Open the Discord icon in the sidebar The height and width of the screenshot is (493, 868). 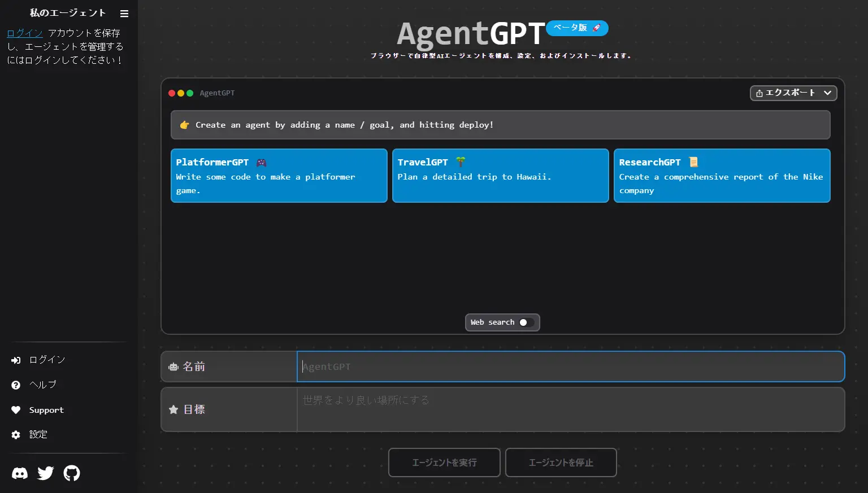pos(19,473)
